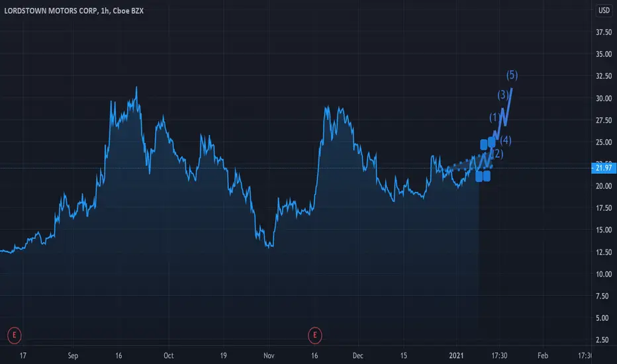Viewport: 617px width, 364px height.
Task: Select the Elliott wave (5) label
Action: pyautogui.click(x=512, y=75)
